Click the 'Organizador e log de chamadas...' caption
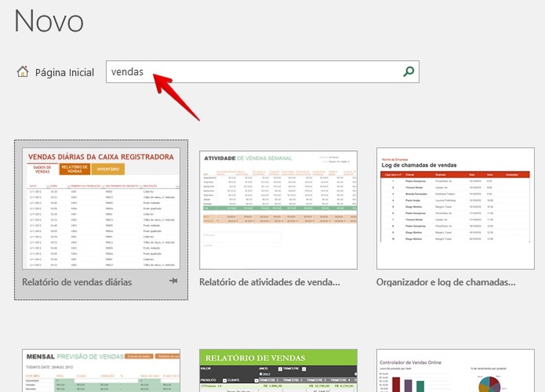Screen dimensions: 545x392 tap(446, 282)
